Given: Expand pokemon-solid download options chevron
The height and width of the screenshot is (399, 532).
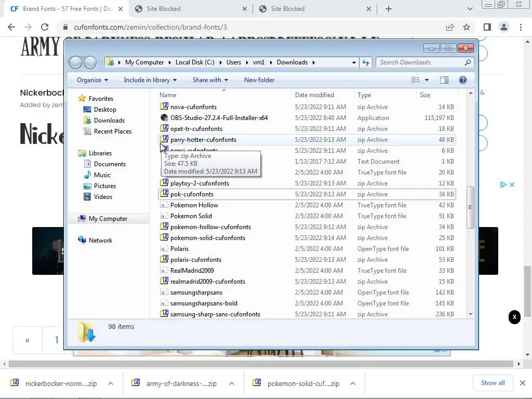Looking at the screenshot, I should click(353, 383).
